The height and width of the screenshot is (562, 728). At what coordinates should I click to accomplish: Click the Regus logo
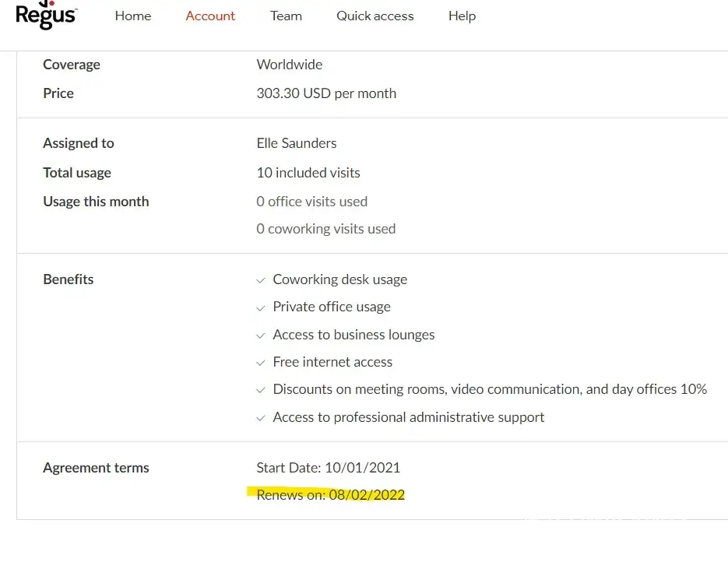46,15
